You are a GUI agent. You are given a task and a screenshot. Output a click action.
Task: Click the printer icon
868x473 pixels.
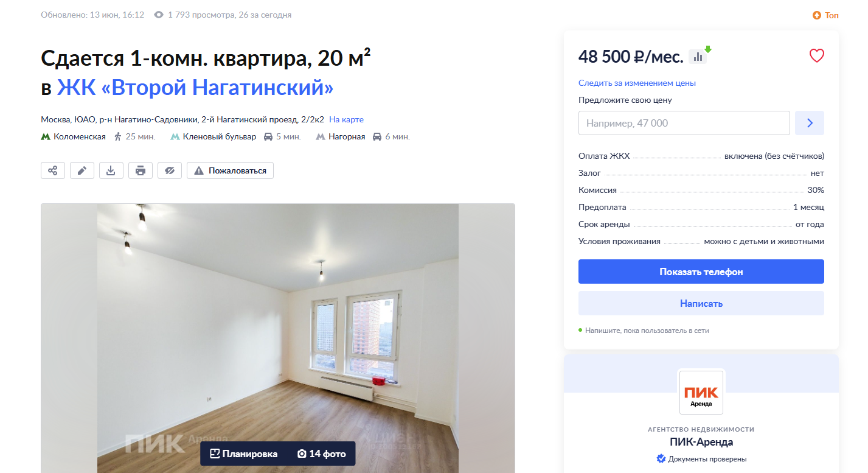[141, 170]
